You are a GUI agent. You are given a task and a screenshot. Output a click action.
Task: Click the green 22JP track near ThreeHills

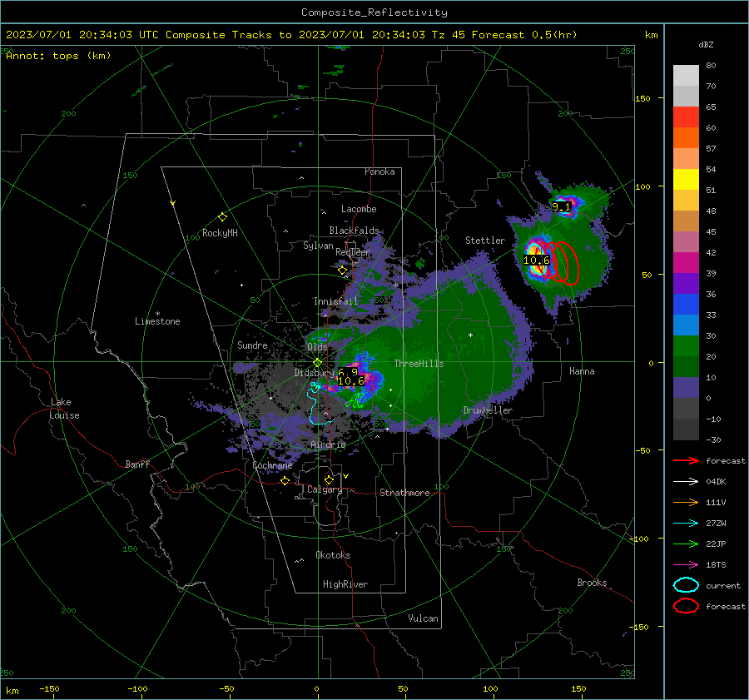tap(355, 400)
